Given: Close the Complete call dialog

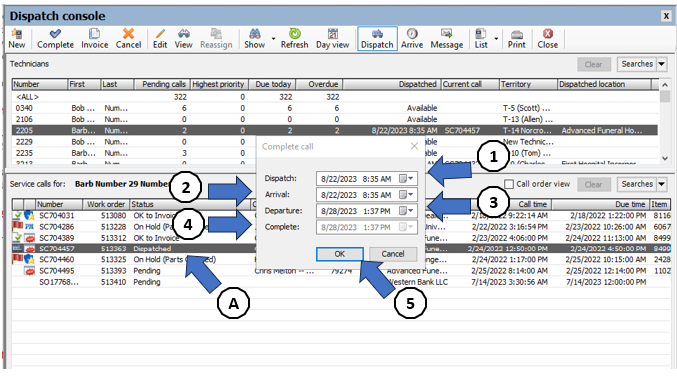Looking at the screenshot, I should (414, 146).
